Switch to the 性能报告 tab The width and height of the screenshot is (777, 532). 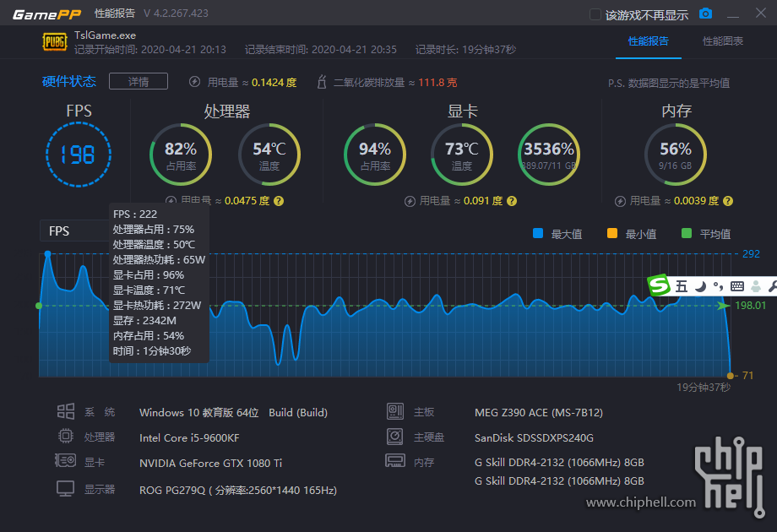[x=648, y=41]
